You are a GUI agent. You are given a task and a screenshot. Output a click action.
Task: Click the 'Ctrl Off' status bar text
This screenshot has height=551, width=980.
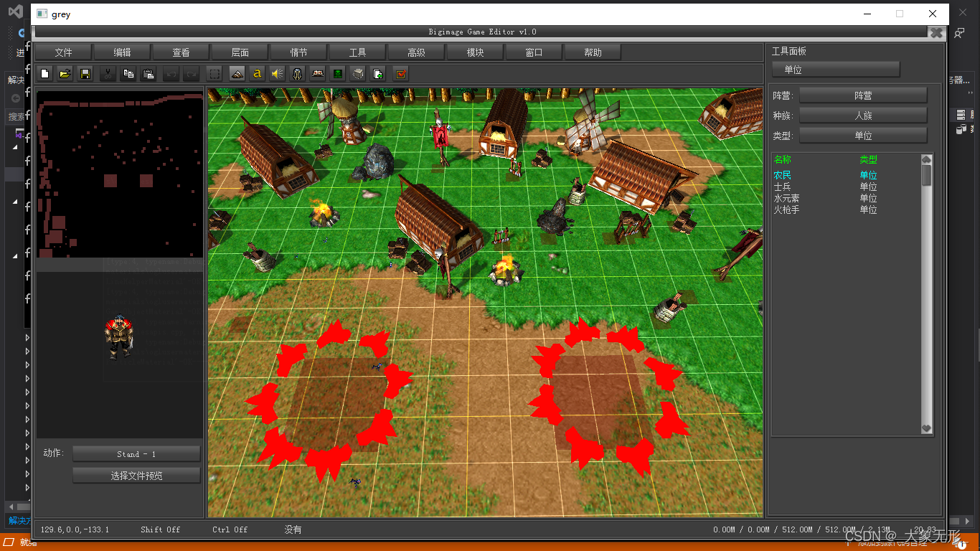[x=230, y=529]
